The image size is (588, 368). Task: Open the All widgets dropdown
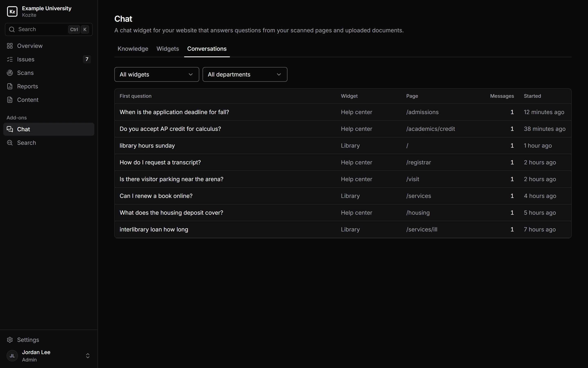pos(157,74)
